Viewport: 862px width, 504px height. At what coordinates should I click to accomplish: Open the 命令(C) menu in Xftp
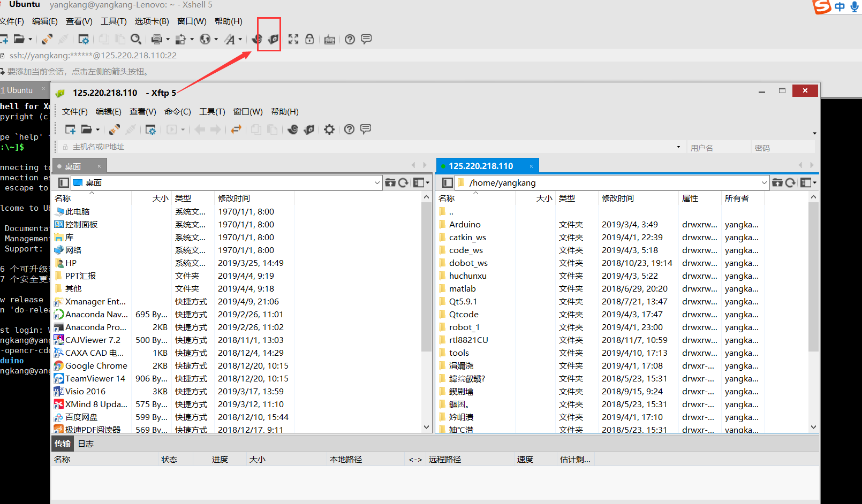click(178, 111)
